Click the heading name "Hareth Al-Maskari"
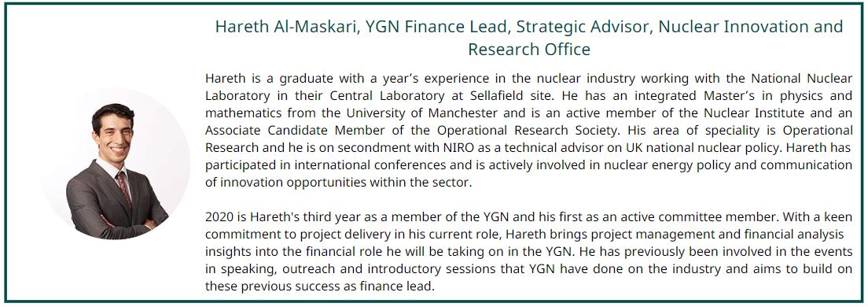 [285, 27]
